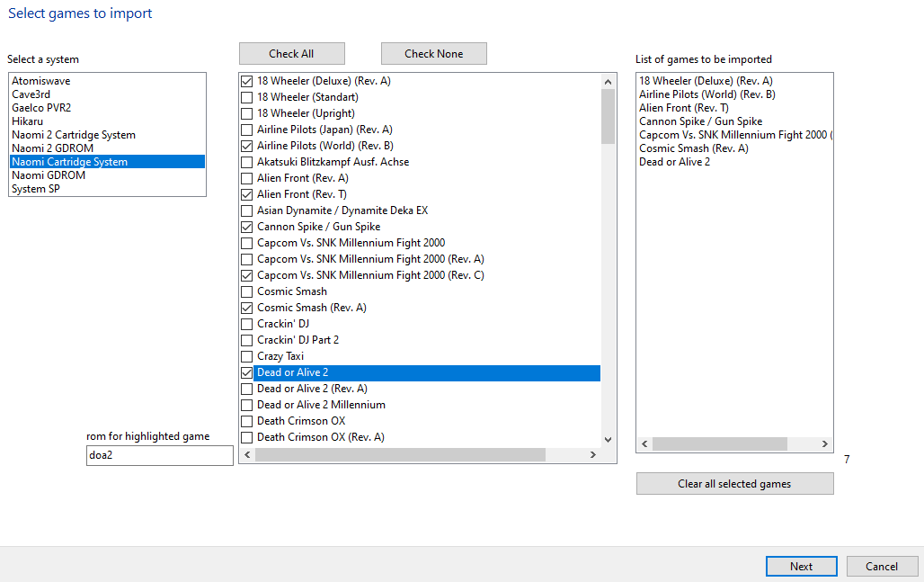This screenshot has height=582, width=924.
Task: Highlight Capcom Vs. SNK Millennium Fight 2000 (Rev. C) name
Action: click(x=370, y=275)
